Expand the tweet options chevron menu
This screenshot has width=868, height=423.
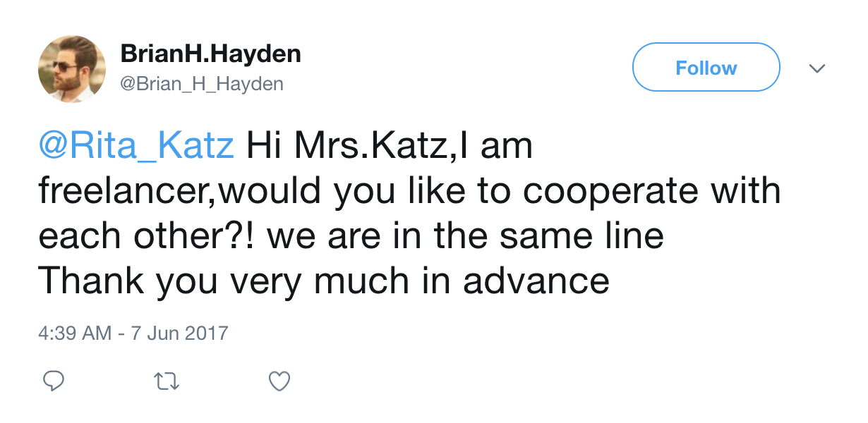816,68
